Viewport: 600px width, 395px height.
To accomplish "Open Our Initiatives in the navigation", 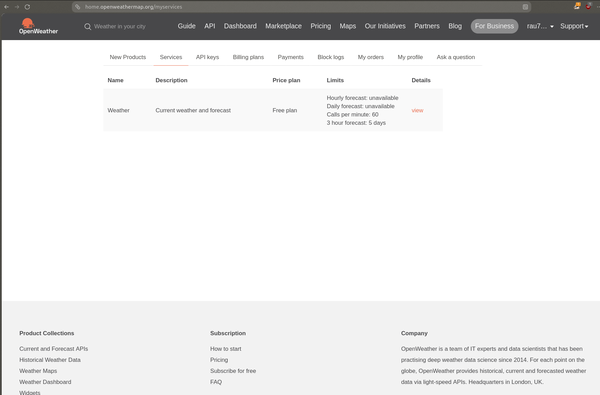I will tap(385, 26).
